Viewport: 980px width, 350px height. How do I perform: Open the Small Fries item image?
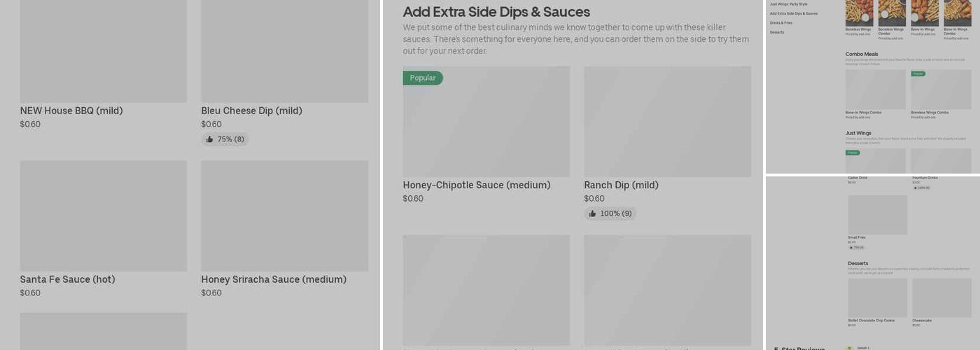click(x=877, y=215)
